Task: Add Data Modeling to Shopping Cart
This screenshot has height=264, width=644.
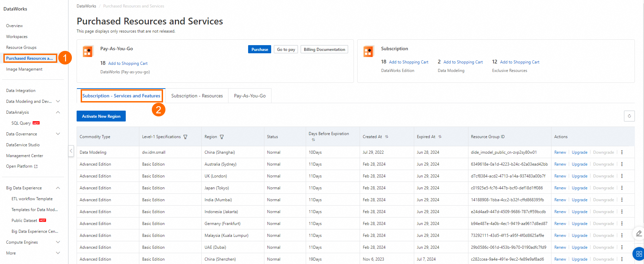Action: pos(463,62)
